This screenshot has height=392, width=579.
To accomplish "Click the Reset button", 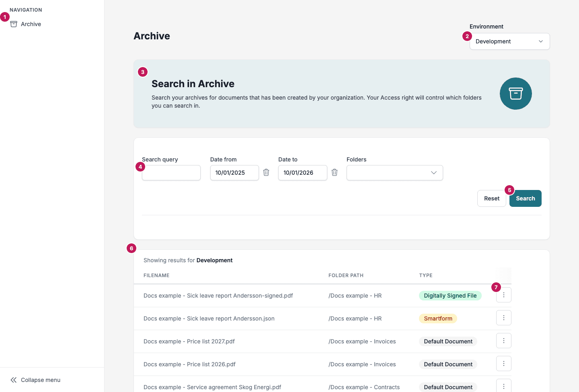I will [x=492, y=198].
